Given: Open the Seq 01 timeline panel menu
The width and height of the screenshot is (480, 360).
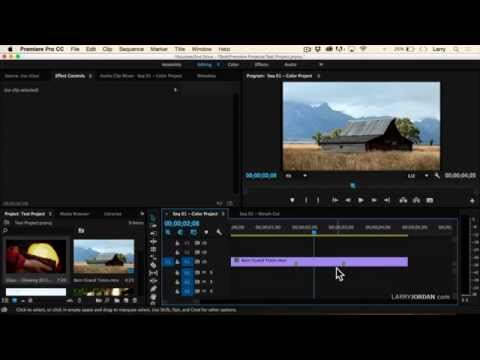Looking at the screenshot, I should 223,214.
